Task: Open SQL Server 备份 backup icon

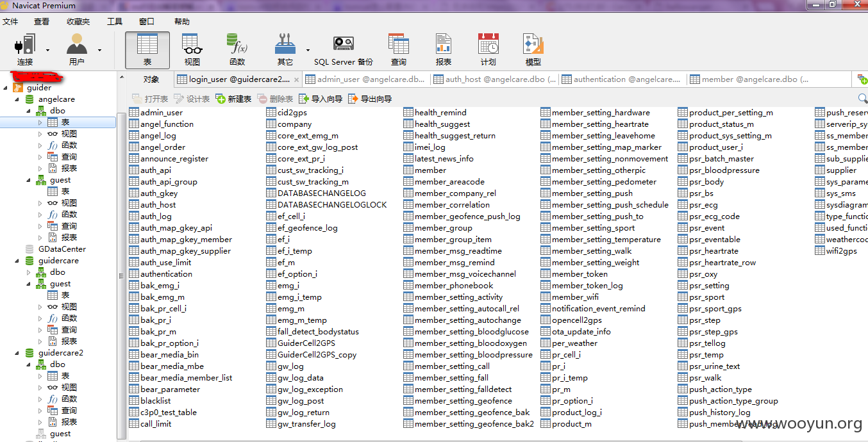Action: tap(343, 51)
